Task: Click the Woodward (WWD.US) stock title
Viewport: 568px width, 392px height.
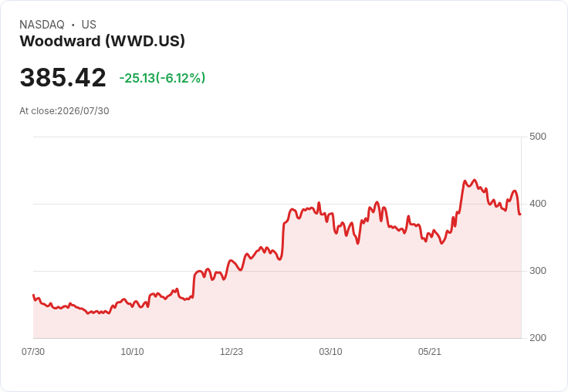Action: [102, 41]
